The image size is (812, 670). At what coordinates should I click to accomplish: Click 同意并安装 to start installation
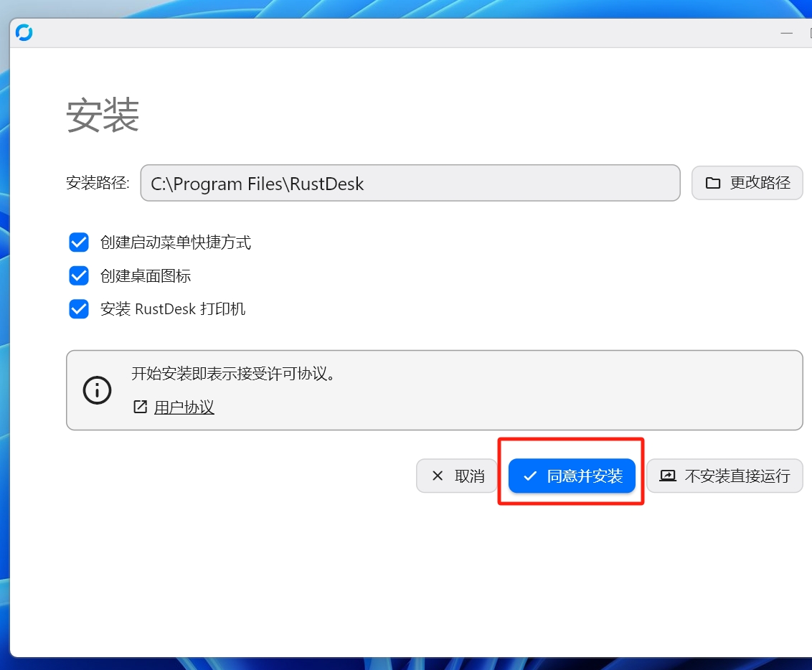coord(572,476)
